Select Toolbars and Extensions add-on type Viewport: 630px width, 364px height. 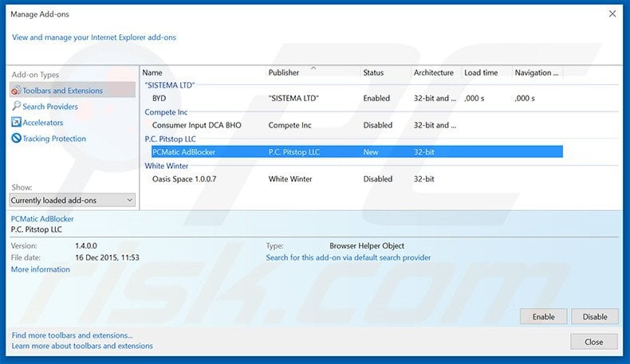coord(73,90)
